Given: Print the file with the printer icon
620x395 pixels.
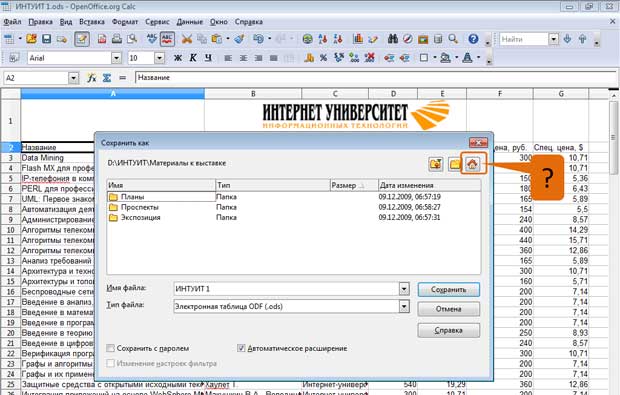Looking at the screenshot, I should pos(117,39).
